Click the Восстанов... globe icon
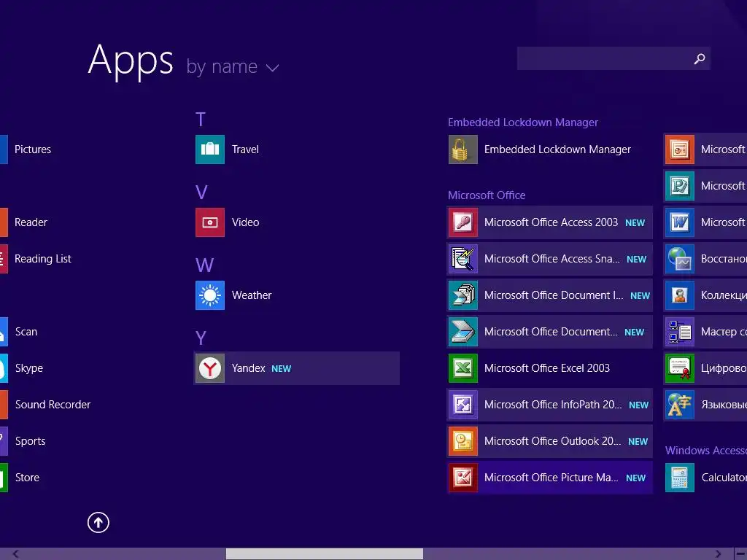Viewport: 747px width, 560px height. 679,259
